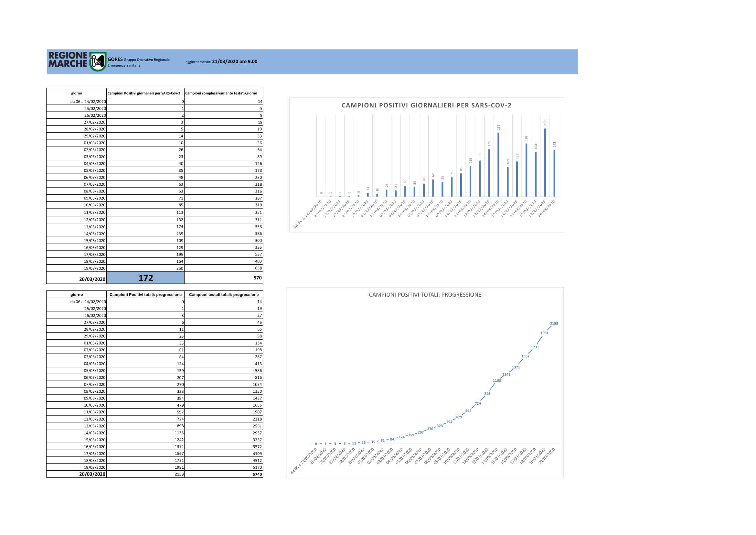Click the aggiornamento 21/03/2020 ore 9.00 text
Viewport: 756px width, 535px height.
click(221, 61)
